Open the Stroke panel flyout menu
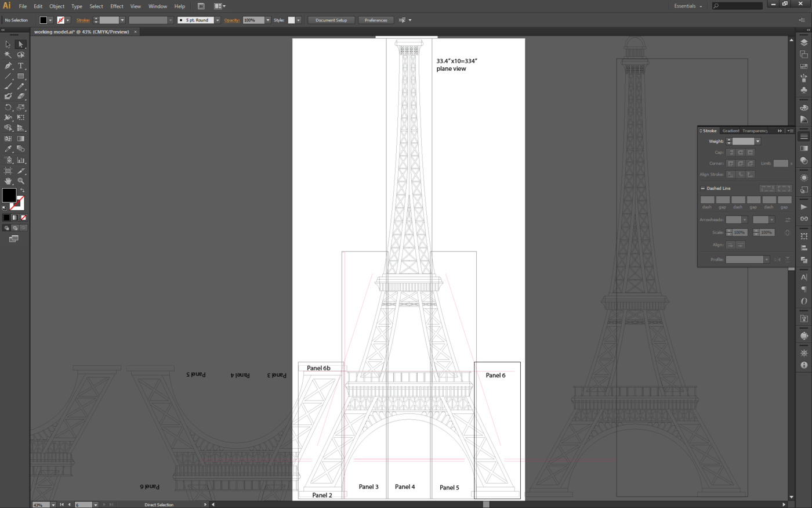The width and height of the screenshot is (812, 508). click(x=790, y=131)
